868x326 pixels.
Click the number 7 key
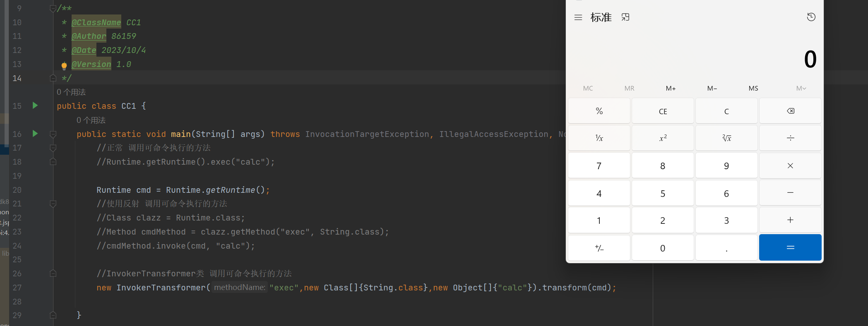coord(599,165)
